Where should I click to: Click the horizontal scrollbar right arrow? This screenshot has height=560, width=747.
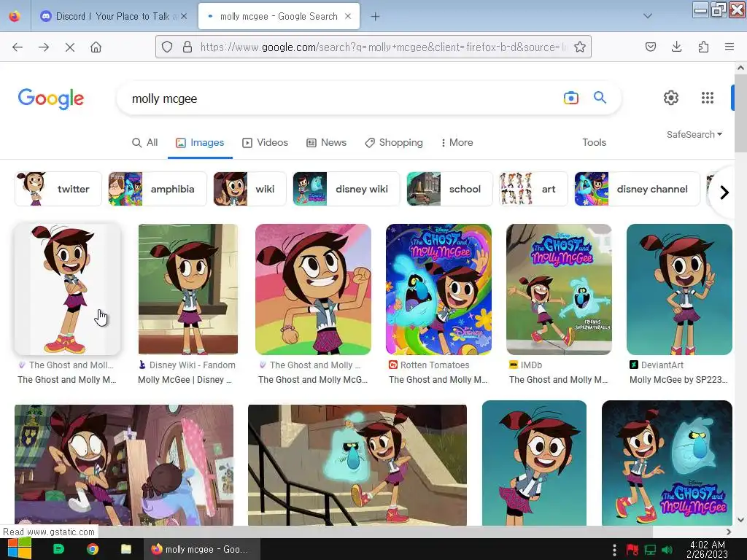pyautogui.click(x=729, y=532)
